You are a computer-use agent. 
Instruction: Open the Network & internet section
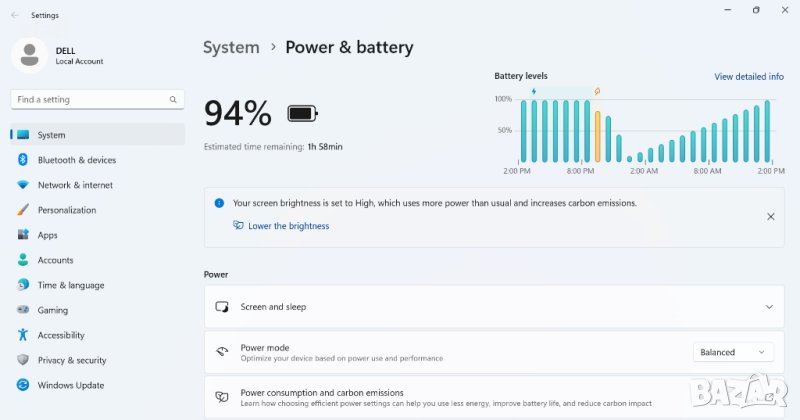75,185
